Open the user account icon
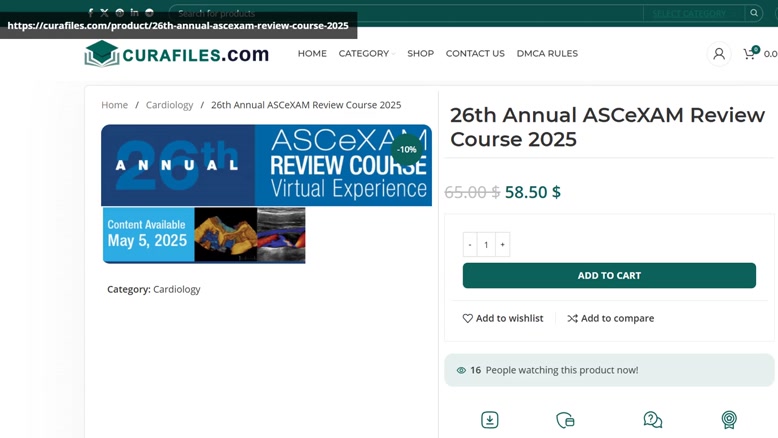This screenshot has width=778, height=438. click(719, 54)
